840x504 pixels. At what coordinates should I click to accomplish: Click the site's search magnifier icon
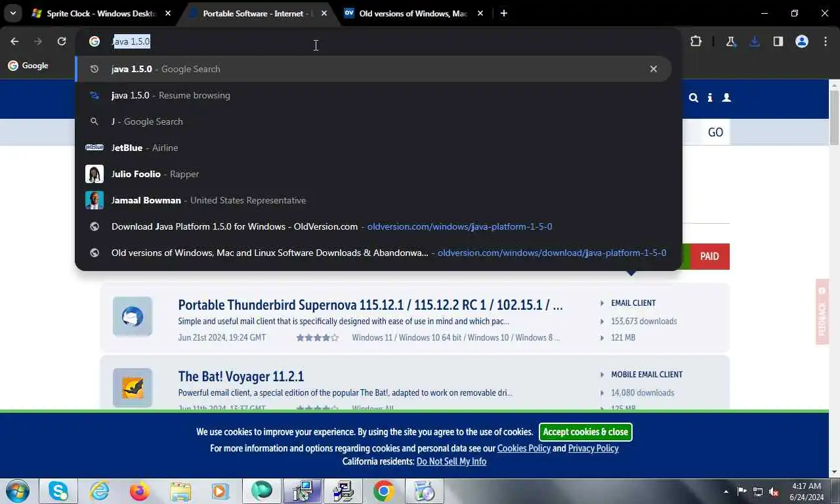(694, 98)
